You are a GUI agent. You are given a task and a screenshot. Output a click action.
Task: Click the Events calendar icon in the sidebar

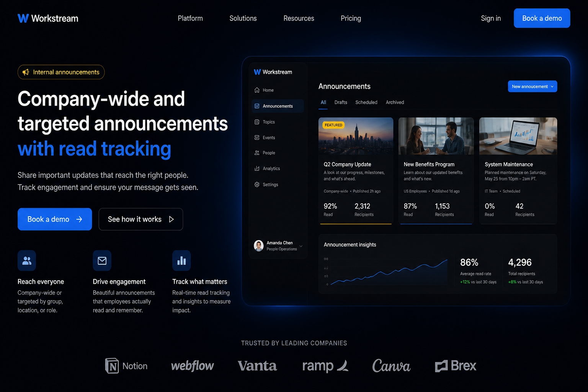pyautogui.click(x=257, y=137)
